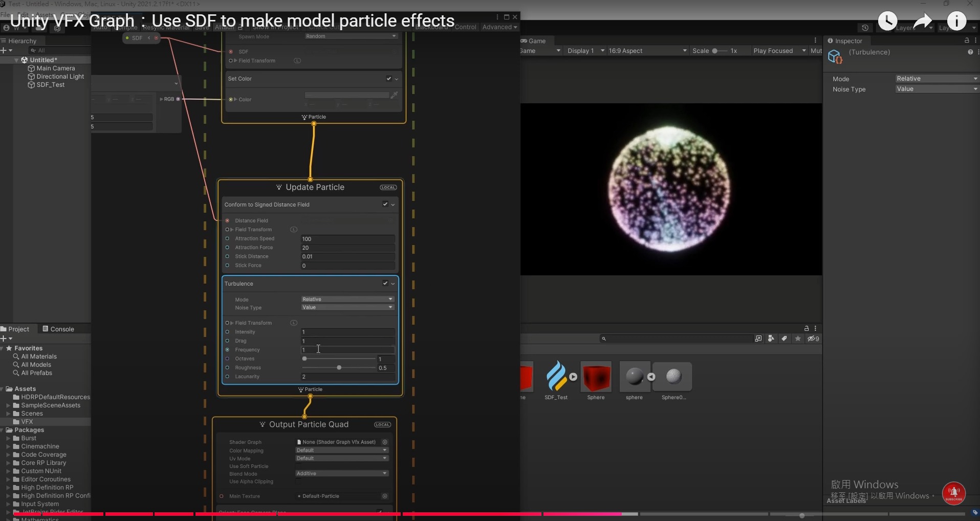This screenshot has height=521, width=980.
Task: Open the Play Focused dropdown
Action: [779, 51]
